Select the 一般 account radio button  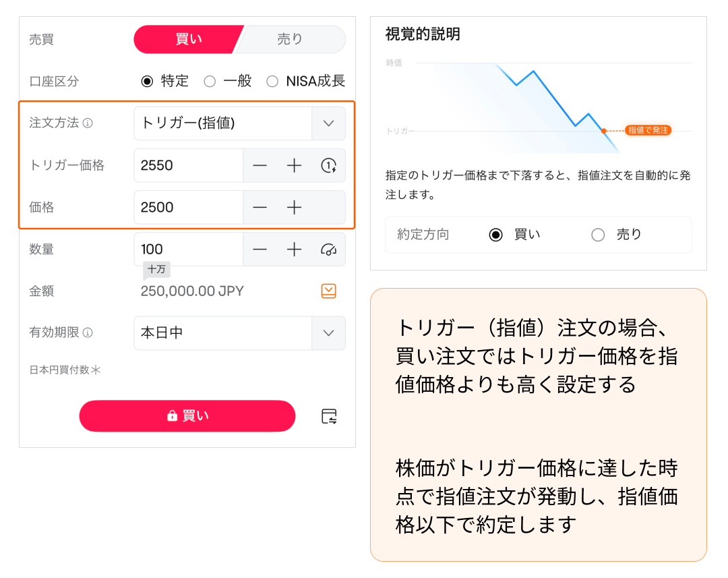click(x=210, y=82)
